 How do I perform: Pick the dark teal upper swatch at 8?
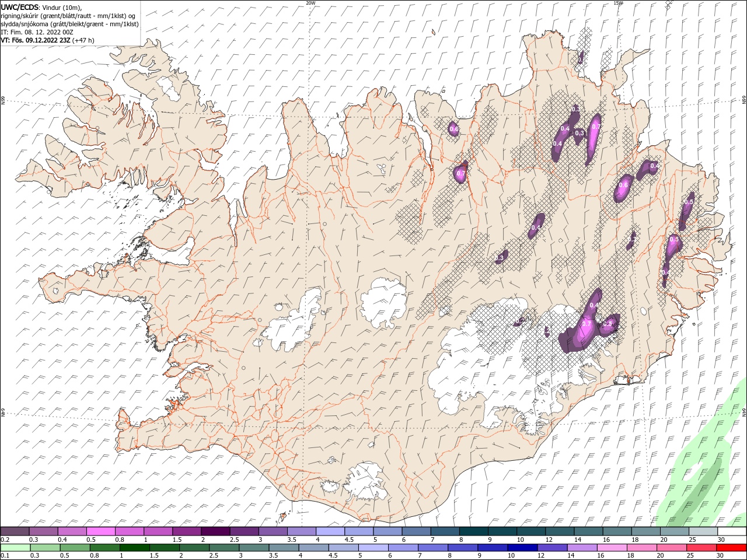point(473,531)
